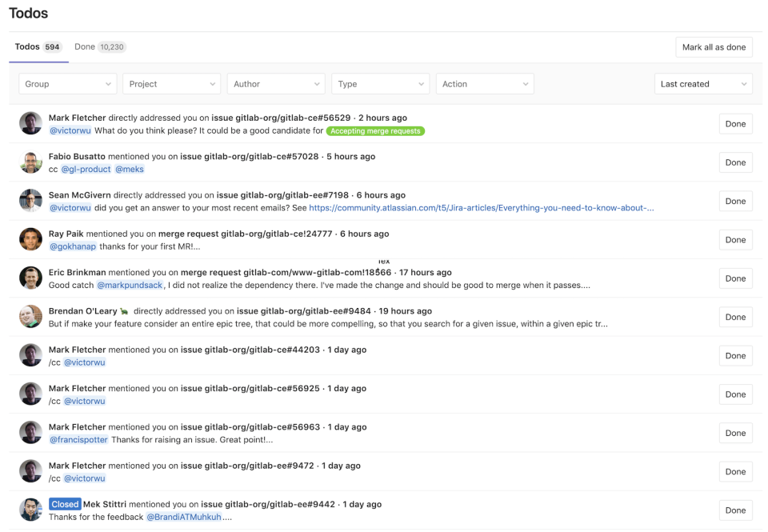
Task: Open the Type filter dropdown
Action: click(x=380, y=83)
